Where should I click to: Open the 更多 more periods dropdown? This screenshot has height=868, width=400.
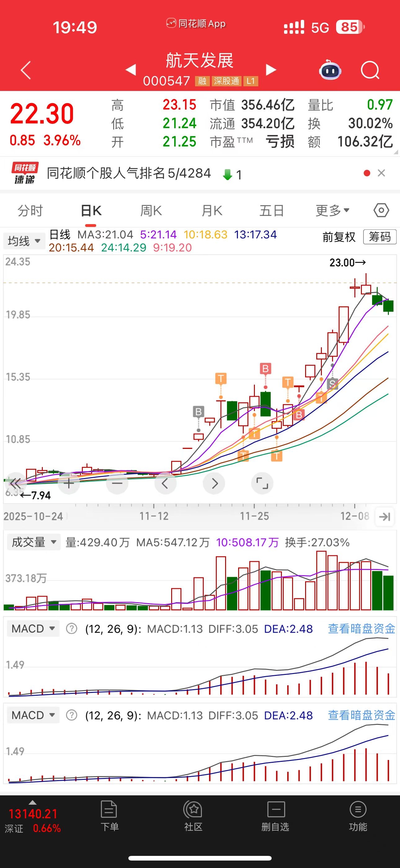pyautogui.click(x=332, y=211)
